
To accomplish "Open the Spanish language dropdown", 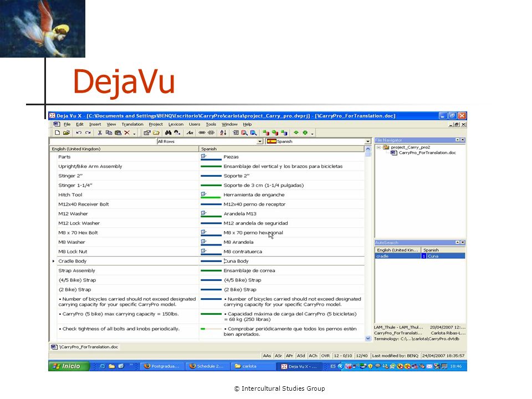I will point(368,141).
